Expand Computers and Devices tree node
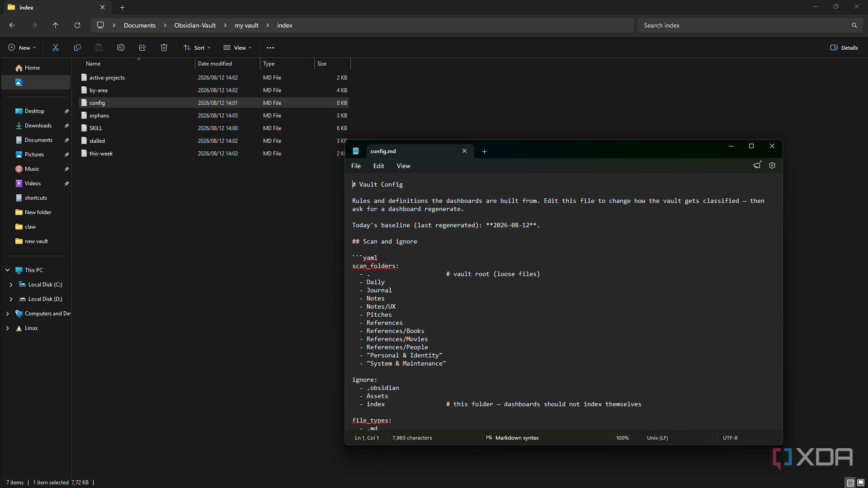 [7, 314]
